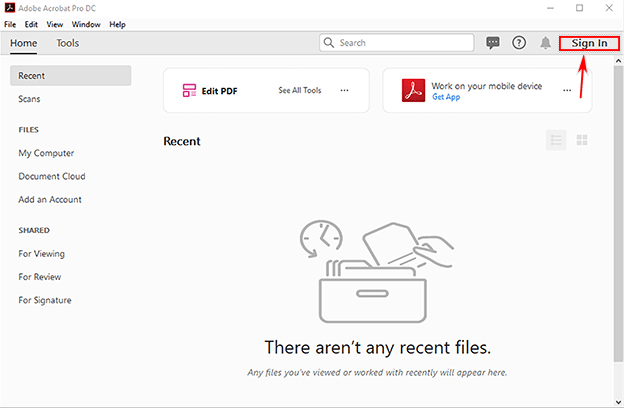The height and width of the screenshot is (408, 624).
Task: Click the notifications bell icon
Action: (x=546, y=43)
